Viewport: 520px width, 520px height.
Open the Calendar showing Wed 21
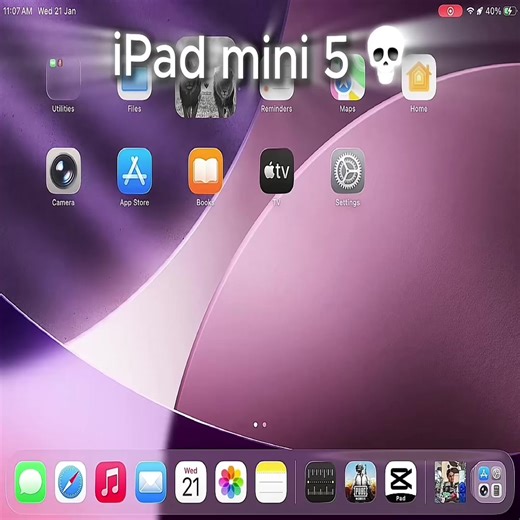coord(191,482)
